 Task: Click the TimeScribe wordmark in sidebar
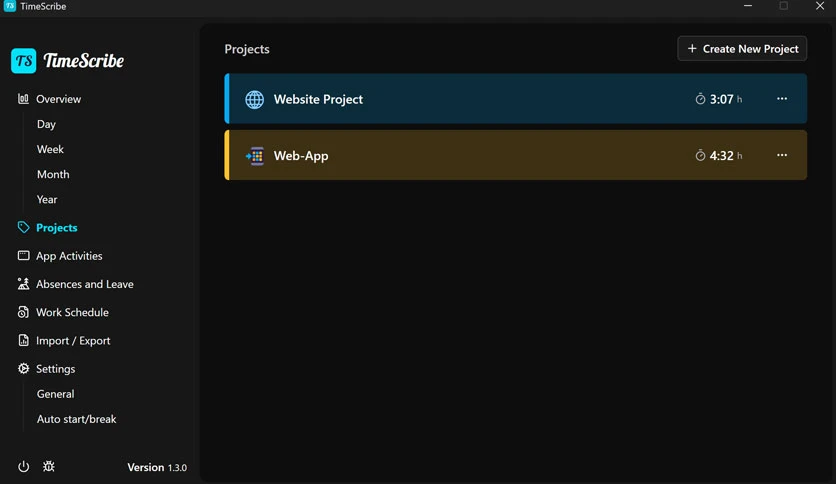coord(84,60)
